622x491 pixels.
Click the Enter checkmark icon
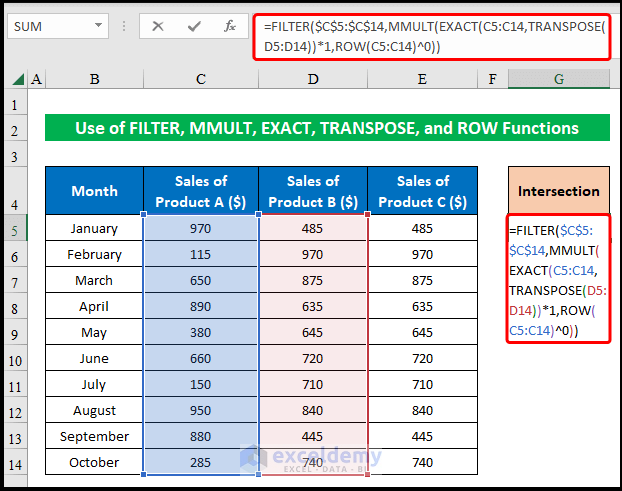tap(193, 26)
